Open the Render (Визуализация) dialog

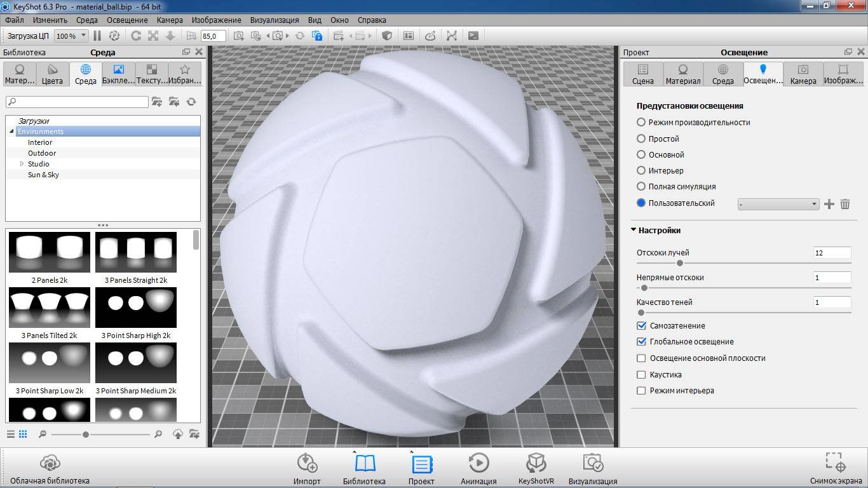click(593, 469)
